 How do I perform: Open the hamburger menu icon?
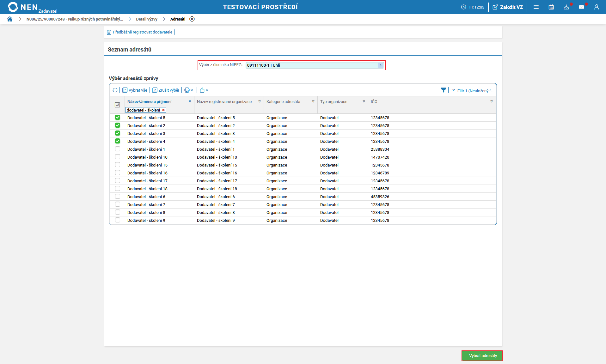coord(536,7)
